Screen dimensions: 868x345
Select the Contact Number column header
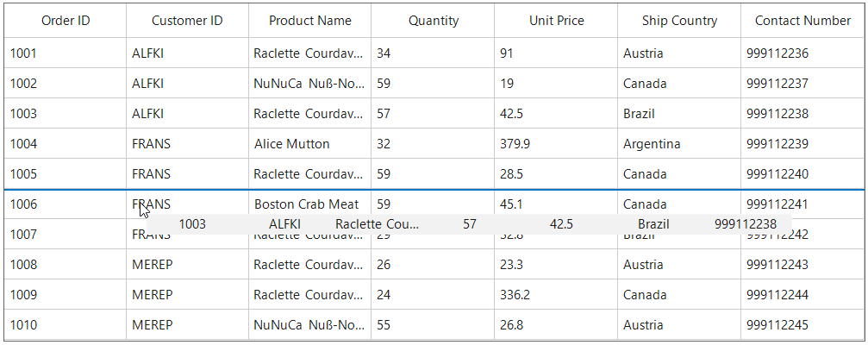802,21
